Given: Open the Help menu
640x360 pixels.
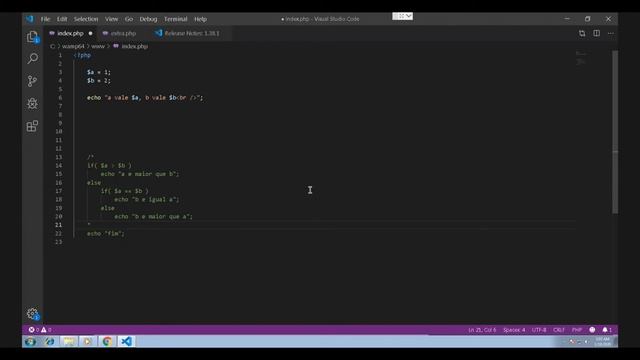Looking at the screenshot, I should [x=200, y=19].
